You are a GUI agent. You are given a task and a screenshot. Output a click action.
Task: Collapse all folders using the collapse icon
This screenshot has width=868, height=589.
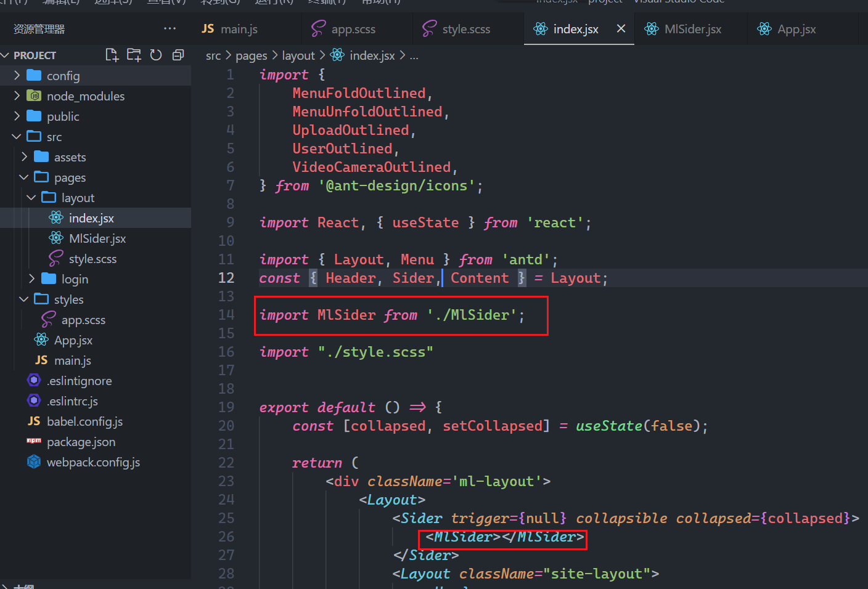click(x=178, y=55)
